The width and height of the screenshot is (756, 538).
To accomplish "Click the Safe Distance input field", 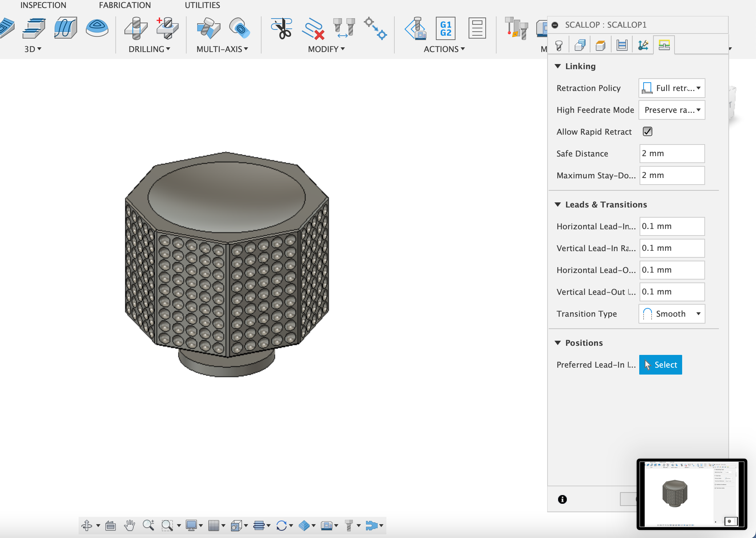I will (x=672, y=154).
